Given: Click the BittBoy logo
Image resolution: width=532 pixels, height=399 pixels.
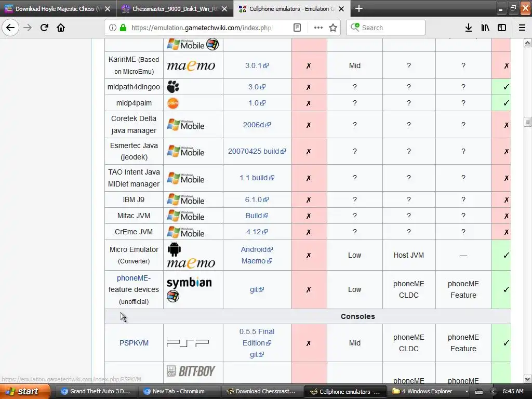Looking at the screenshot, I should [x=191, y=371].
